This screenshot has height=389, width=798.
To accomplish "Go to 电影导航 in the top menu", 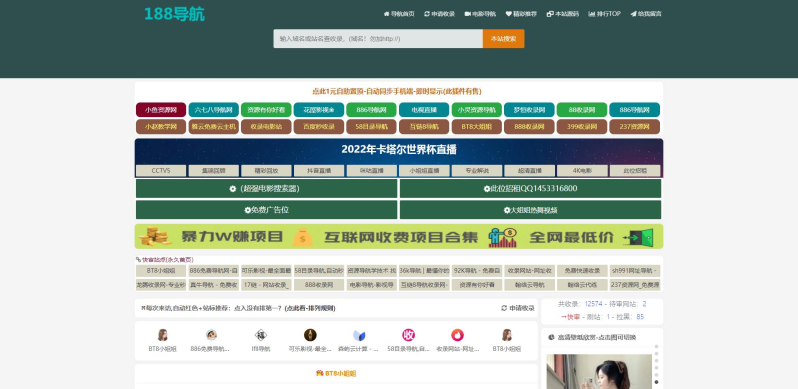I will [x=480, y=14].
